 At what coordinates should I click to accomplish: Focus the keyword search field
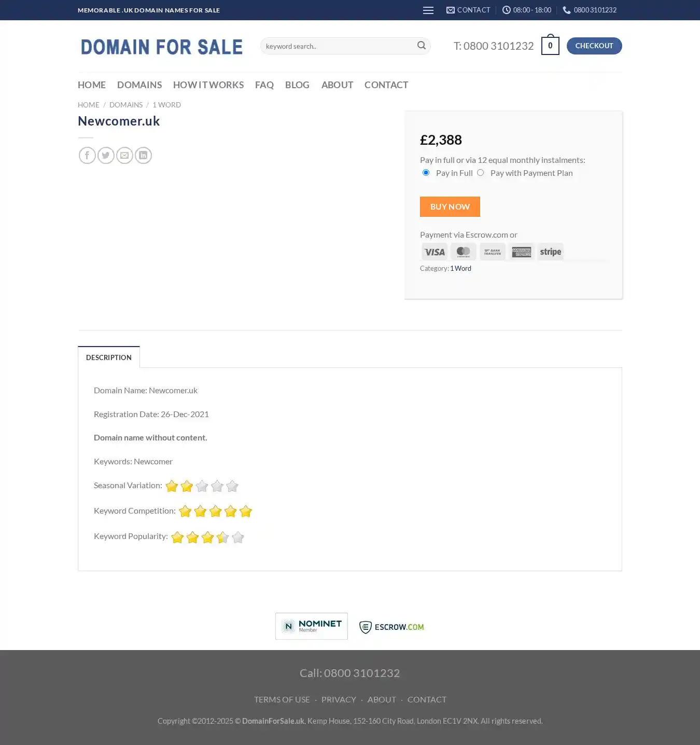(340, 46)
